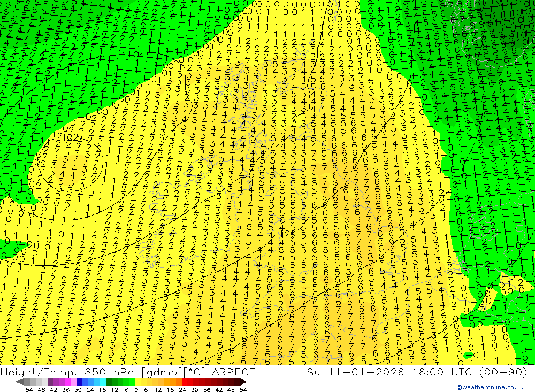
Task: Pick the bright yellow legend swatch above 0
Action: [x=137, y=382]
